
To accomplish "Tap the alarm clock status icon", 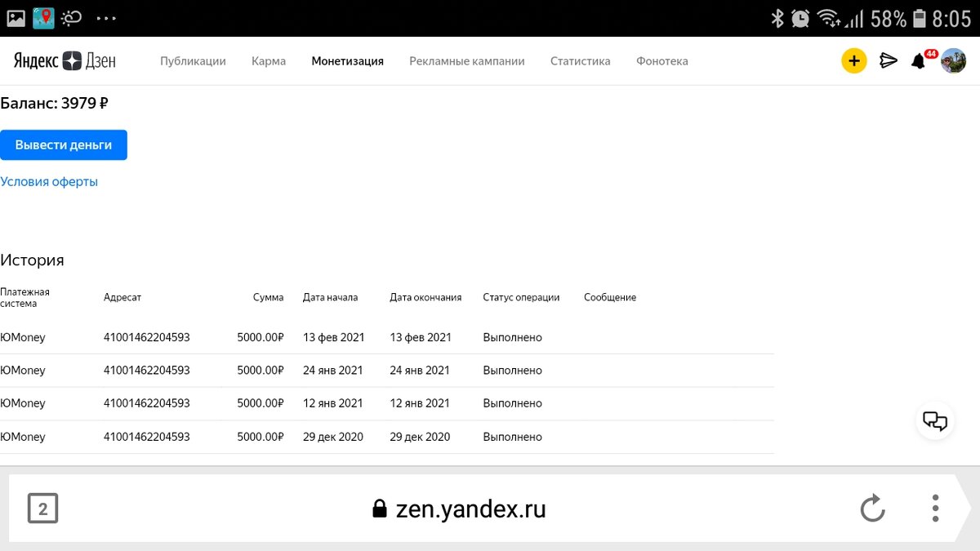I will (801, 18).
